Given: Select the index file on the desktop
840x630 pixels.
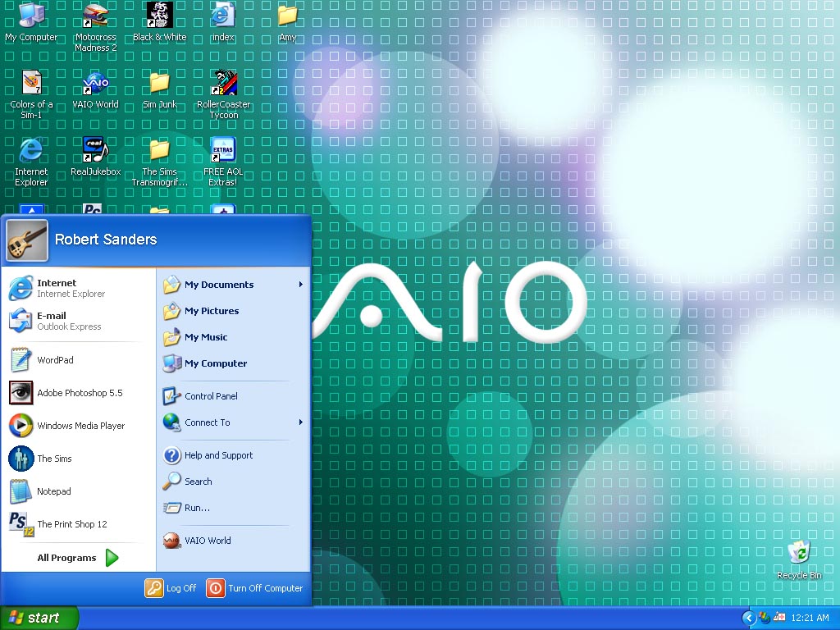Looking at the screenshot, I should [x=223, y=22].
